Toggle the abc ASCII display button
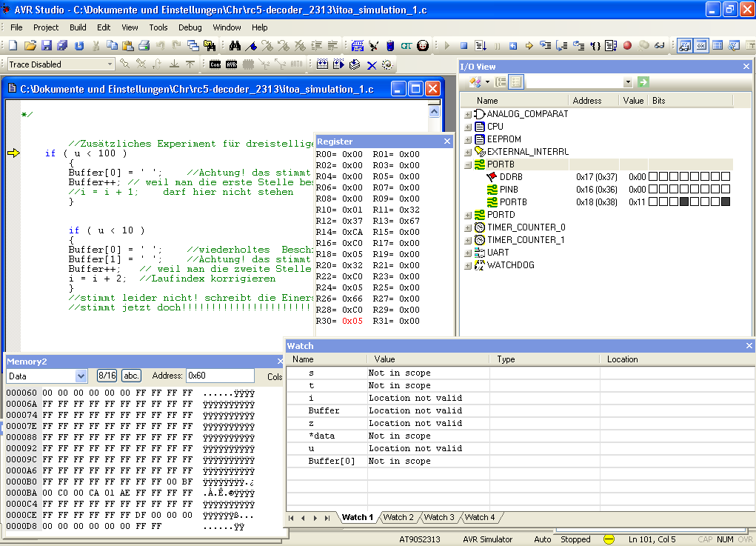The image size is (756, 546). [x=131, y=376]
